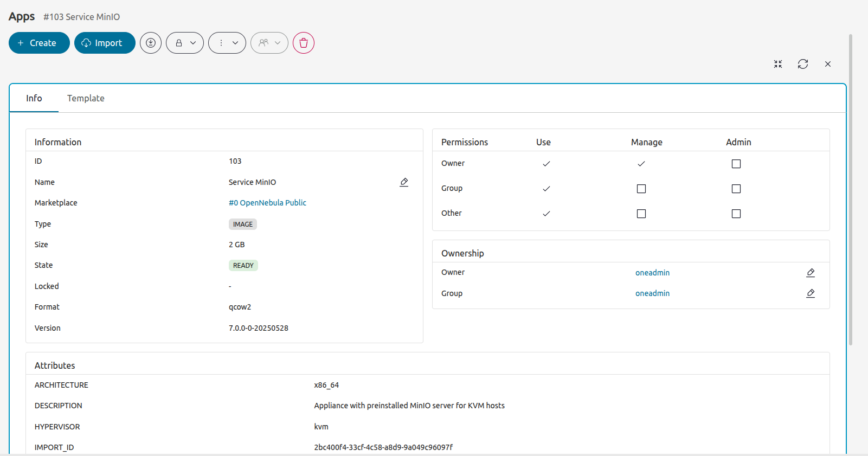Image resolution: width=868 pixels, height=456 pixels.
Task: Enable Other Manage permission checkbox
Action: pos(641,214)
